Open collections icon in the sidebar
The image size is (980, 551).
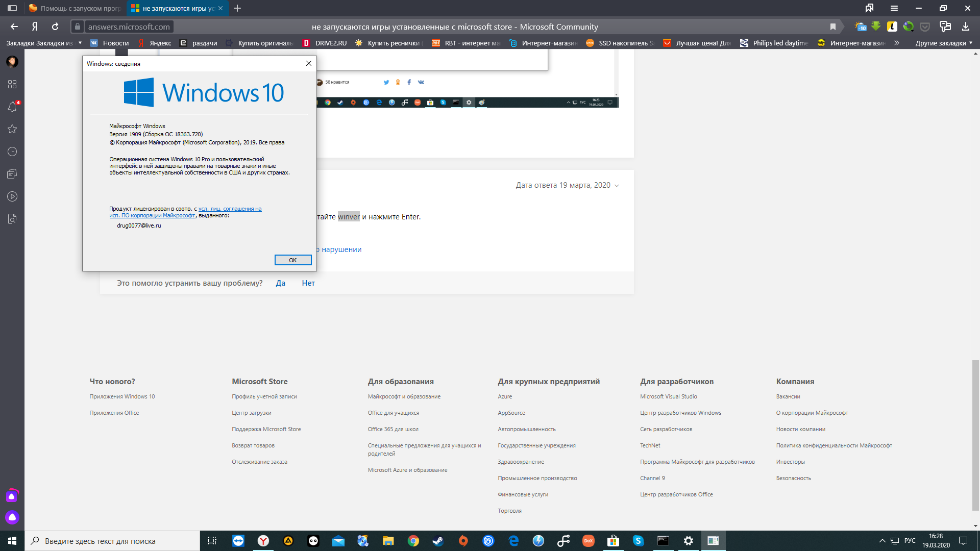(x=12, y=174)
